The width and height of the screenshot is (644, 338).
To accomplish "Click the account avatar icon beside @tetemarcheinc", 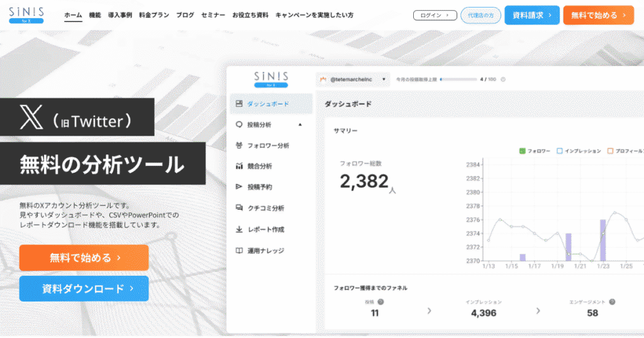I will [x=323, y=79].
